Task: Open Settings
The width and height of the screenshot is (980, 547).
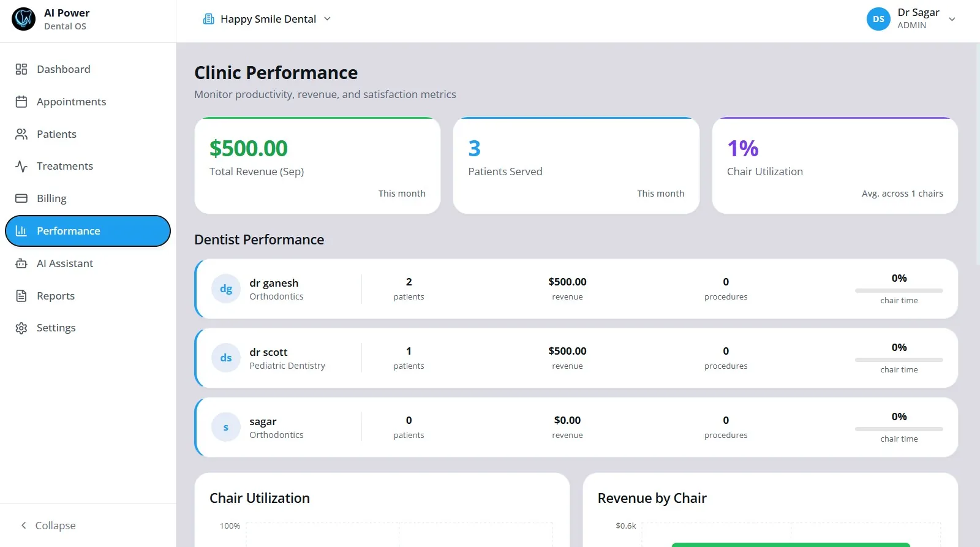Action: (88, 328)
